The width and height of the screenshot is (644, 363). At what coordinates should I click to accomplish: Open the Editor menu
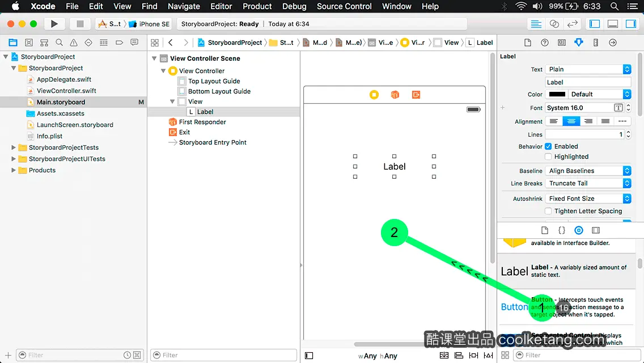(221, 6)
